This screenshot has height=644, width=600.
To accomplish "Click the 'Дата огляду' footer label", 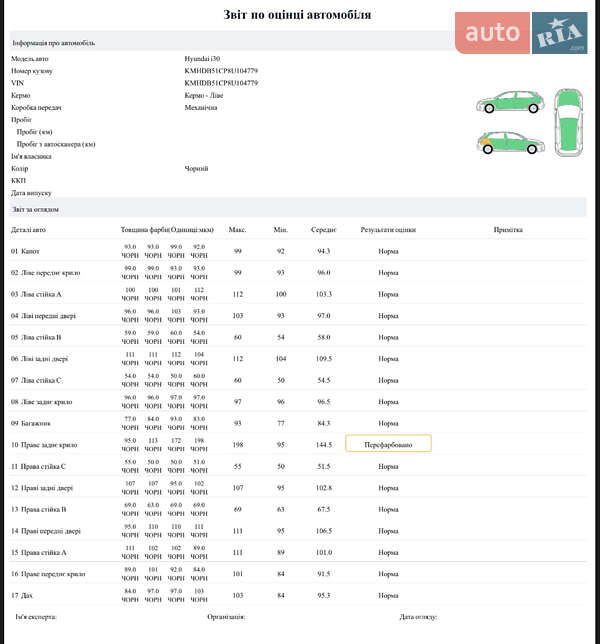I will pos(418,617).
